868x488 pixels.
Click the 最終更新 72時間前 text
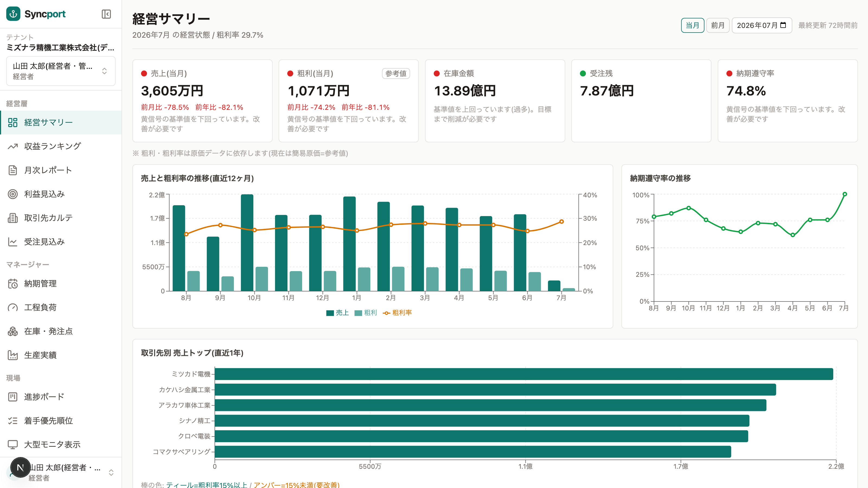pyautogui.click(x=828, y=25)
